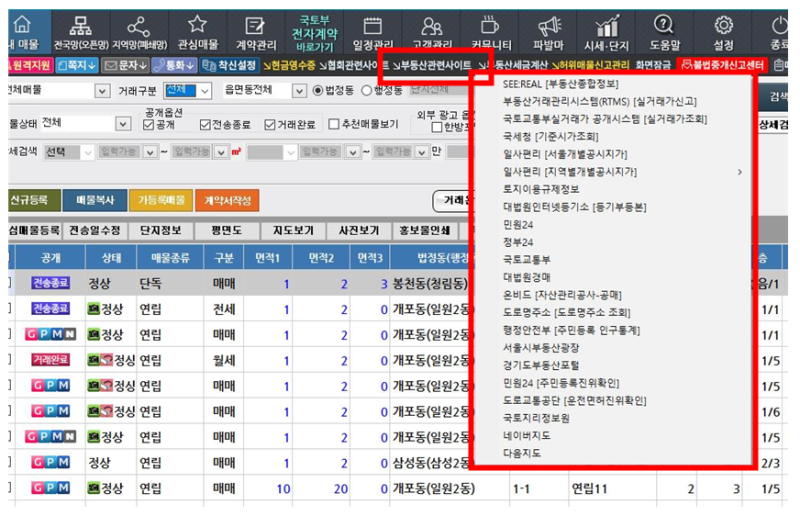Select 정부24 entry
The image size is (800, 516).
518,242
